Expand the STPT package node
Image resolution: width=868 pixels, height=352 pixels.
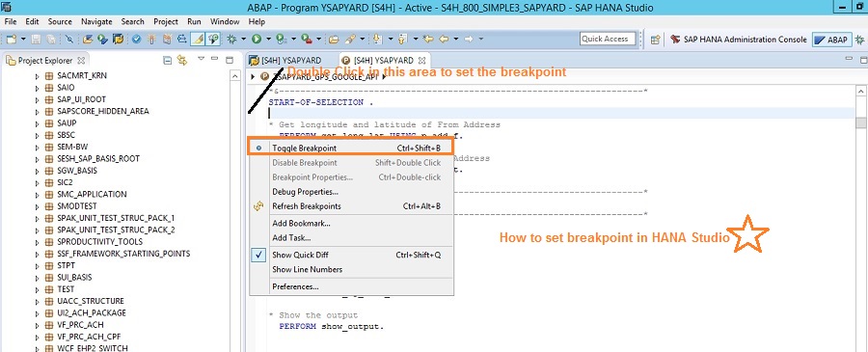pos(37,265)
